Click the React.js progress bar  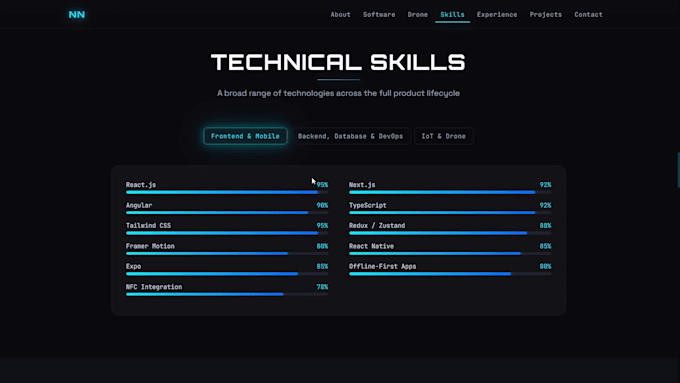pos(227,192)
